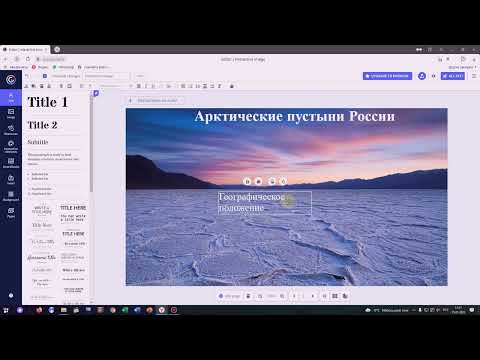The image size is (480, 360).
Task: Click the blue All set button
Action: [x=453, y=76]
